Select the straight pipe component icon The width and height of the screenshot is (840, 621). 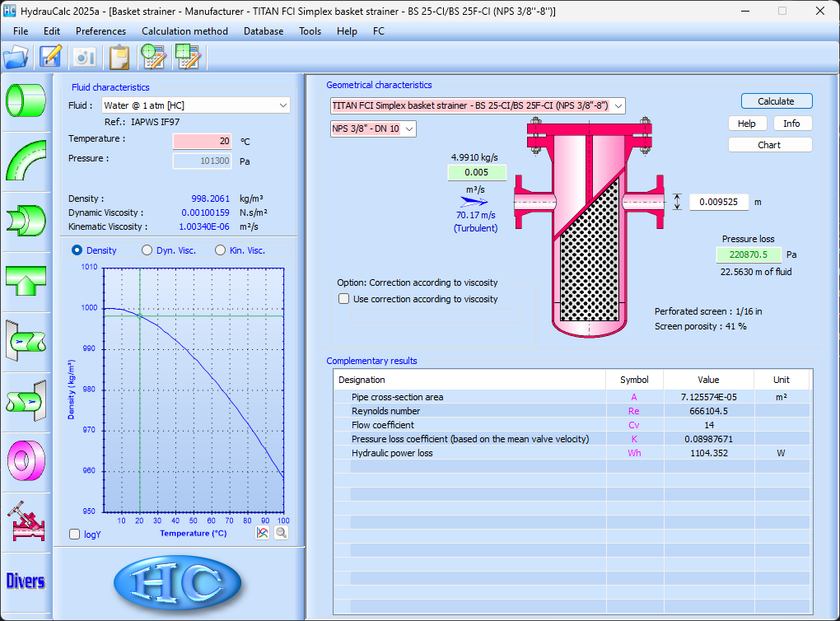pyautogui.click(x=26, y=100)
